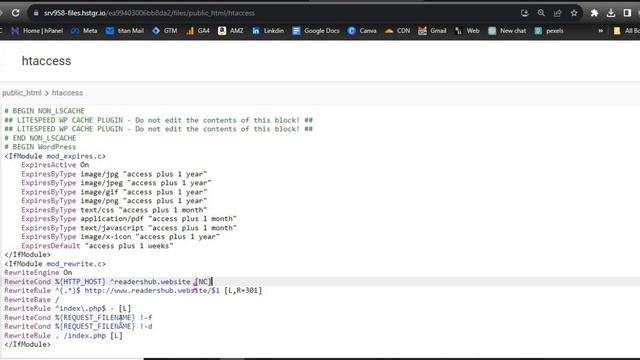Expand the bookmarks overflow chevron
640x360 pixels.
pyautogui.click(x=600, y=31)
